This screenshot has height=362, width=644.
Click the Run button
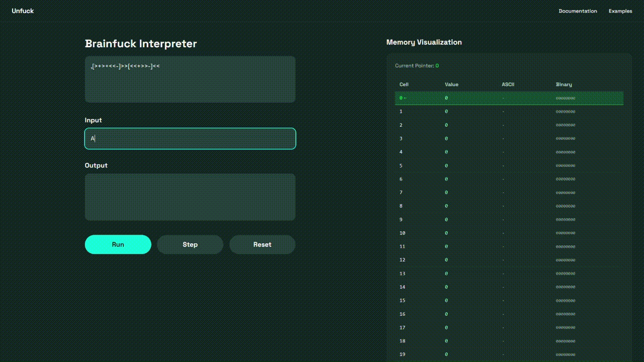(x=118, y=244)
